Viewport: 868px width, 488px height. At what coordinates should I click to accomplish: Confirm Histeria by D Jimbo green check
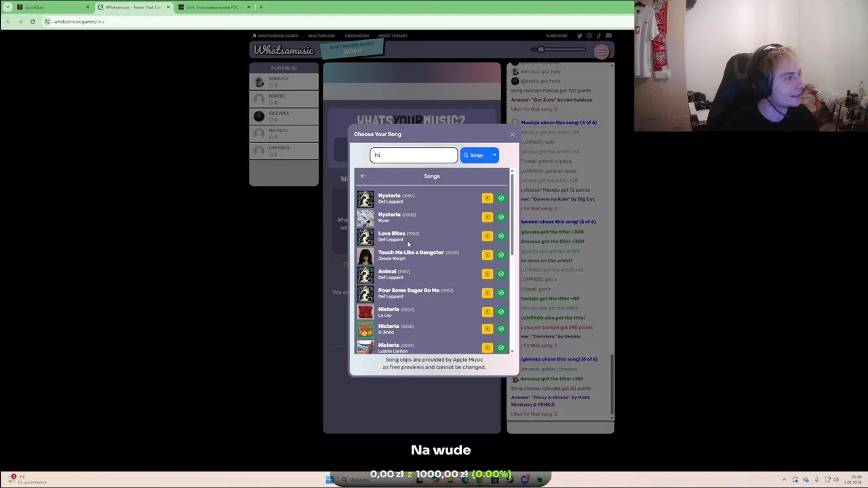click(x=501, y=329)
